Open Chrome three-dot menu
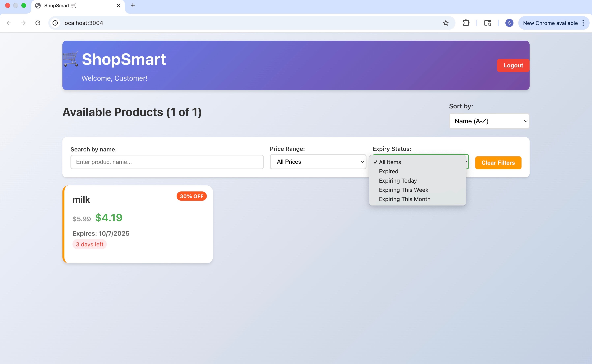Image resolution: width=592 pixels, height=364 pixels. 583,23
